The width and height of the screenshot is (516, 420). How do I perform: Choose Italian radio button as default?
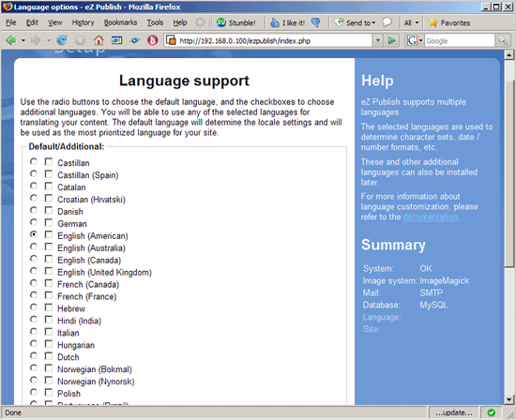click(34, 332)
